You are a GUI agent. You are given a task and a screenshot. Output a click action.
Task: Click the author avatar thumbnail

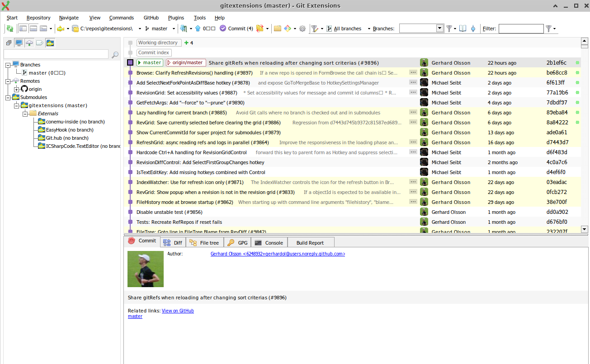[145, 269]
